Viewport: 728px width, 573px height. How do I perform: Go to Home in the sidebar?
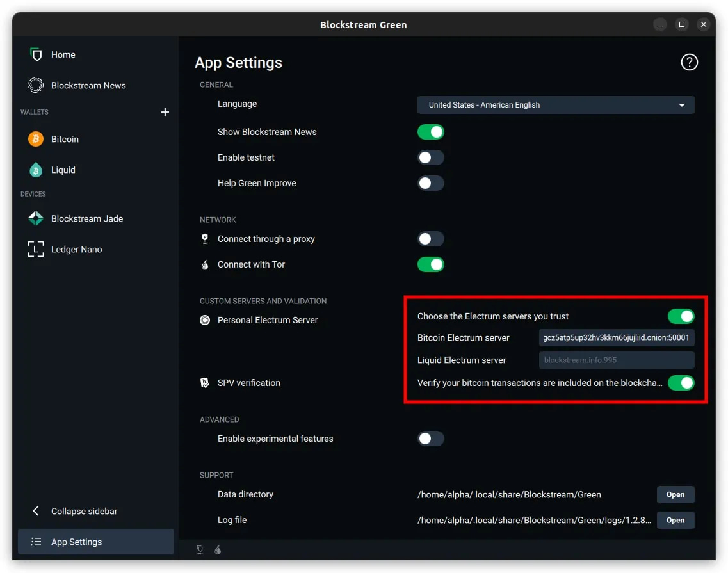[63, 54]
